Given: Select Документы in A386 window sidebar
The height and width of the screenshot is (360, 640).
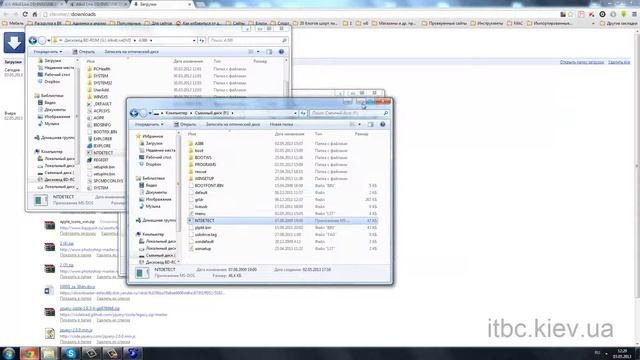Looking at the screenshot, I should (x=51, y=109).
